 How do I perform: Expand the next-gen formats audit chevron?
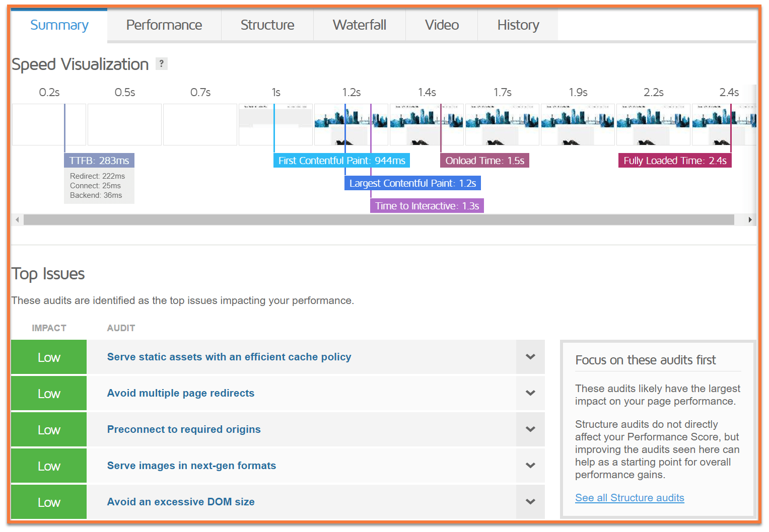[530, 466]
